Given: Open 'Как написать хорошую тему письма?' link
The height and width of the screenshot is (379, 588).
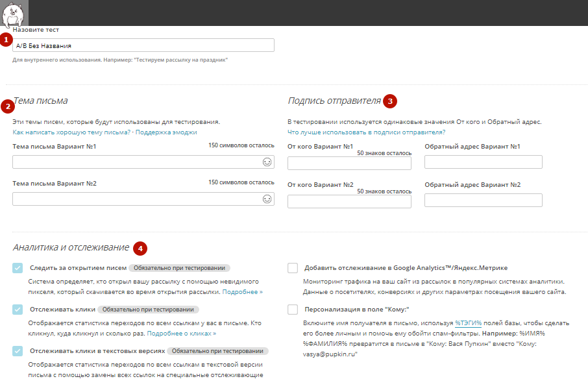Looking at the screenshot, I should point(71,132).
